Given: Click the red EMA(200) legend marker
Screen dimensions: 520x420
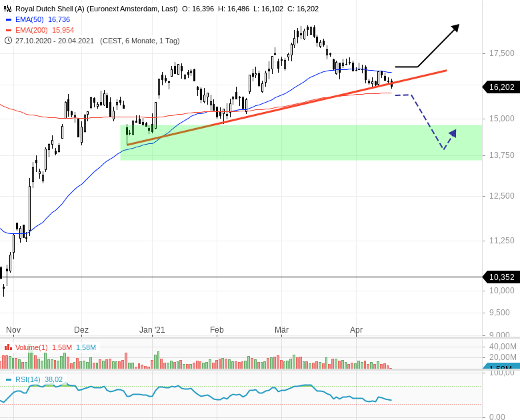Looking at the screenshot, I should click(x=8, y=31).
